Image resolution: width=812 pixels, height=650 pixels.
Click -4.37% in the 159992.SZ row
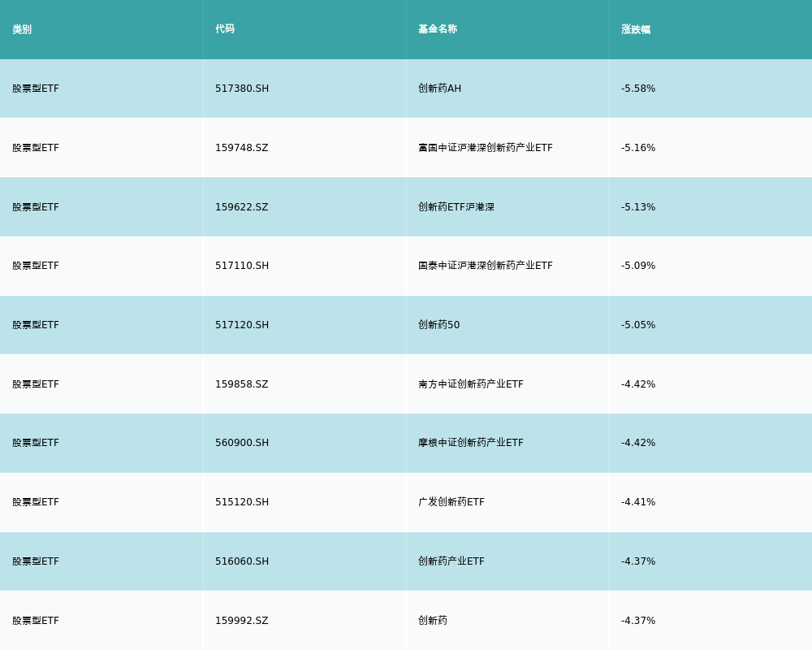[x=638, y=621]
